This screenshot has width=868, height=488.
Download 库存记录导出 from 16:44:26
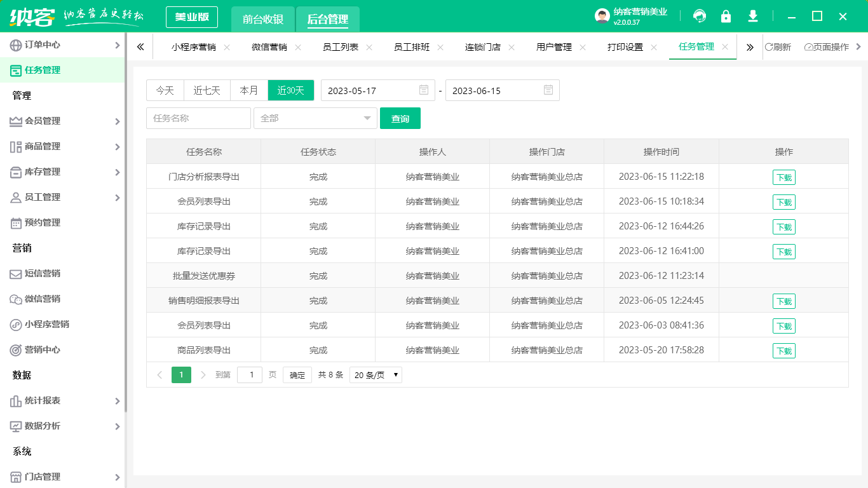coord(784,227)
